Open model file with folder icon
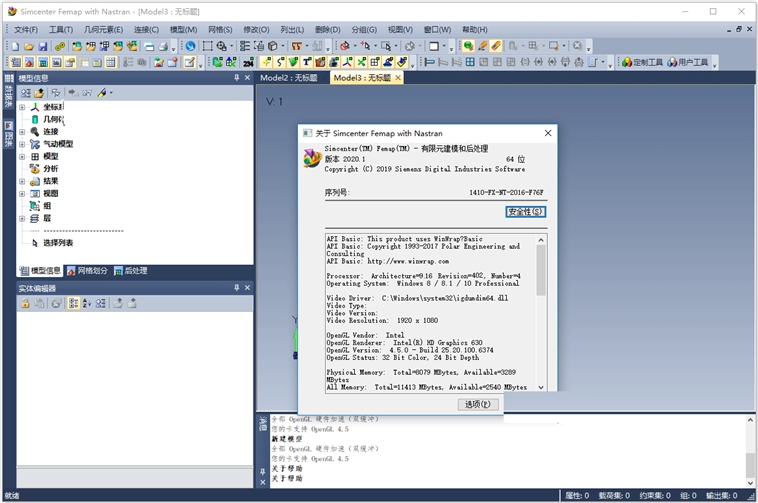This screenshot has width=758, height=503. 29,46
